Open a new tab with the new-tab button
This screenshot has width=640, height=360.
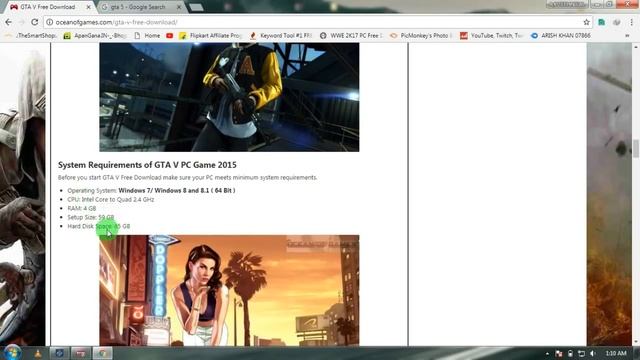pos(196,7)
